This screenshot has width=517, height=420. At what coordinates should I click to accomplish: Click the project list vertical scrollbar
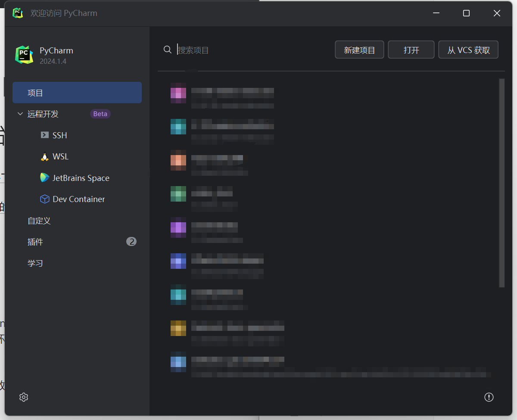501,183
